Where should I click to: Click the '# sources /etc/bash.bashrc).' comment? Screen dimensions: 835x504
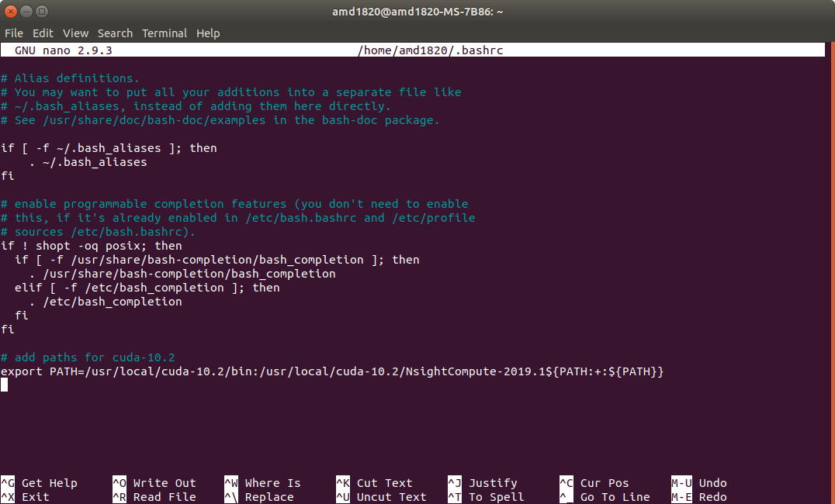[x=99, y=232]
